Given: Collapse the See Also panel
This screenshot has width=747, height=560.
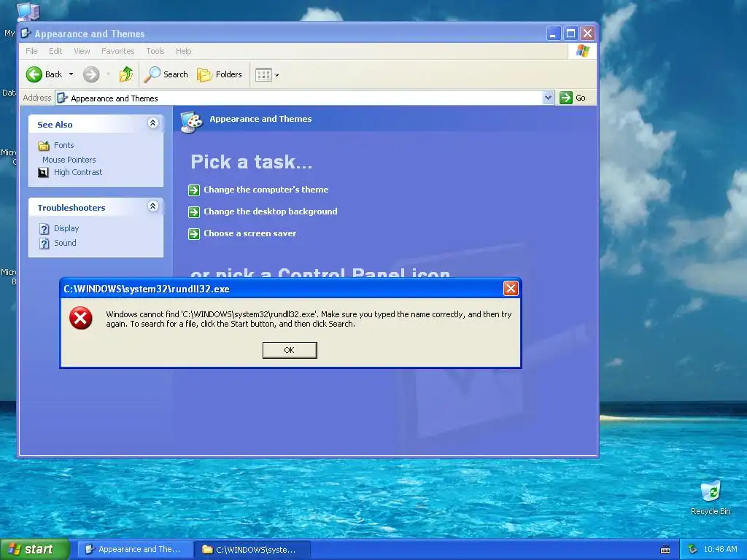Looking at the screenshot, I should click(152, 123).
